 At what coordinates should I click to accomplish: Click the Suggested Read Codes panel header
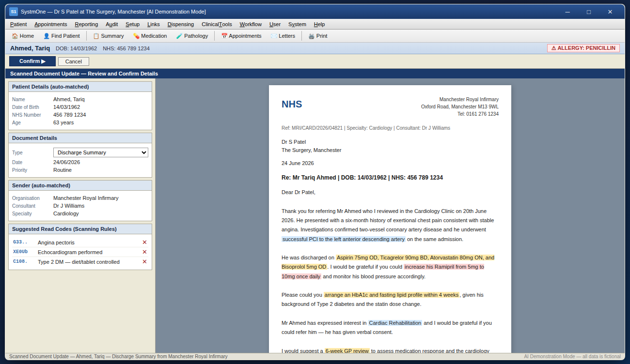[80, 229]
